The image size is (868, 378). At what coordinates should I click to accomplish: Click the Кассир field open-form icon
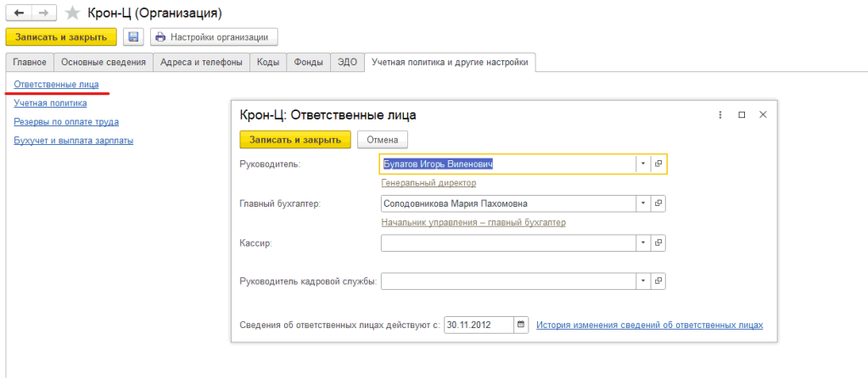[x=658, y=243]
